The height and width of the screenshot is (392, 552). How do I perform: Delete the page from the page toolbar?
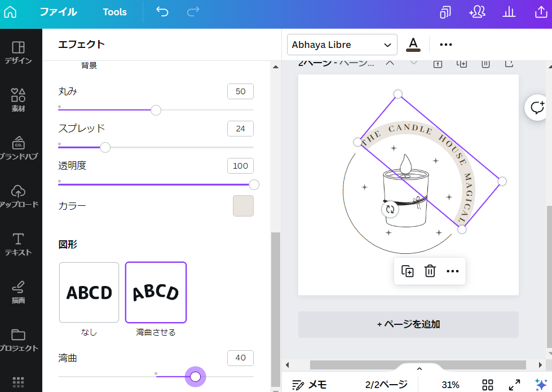click(x=485, y=64)
